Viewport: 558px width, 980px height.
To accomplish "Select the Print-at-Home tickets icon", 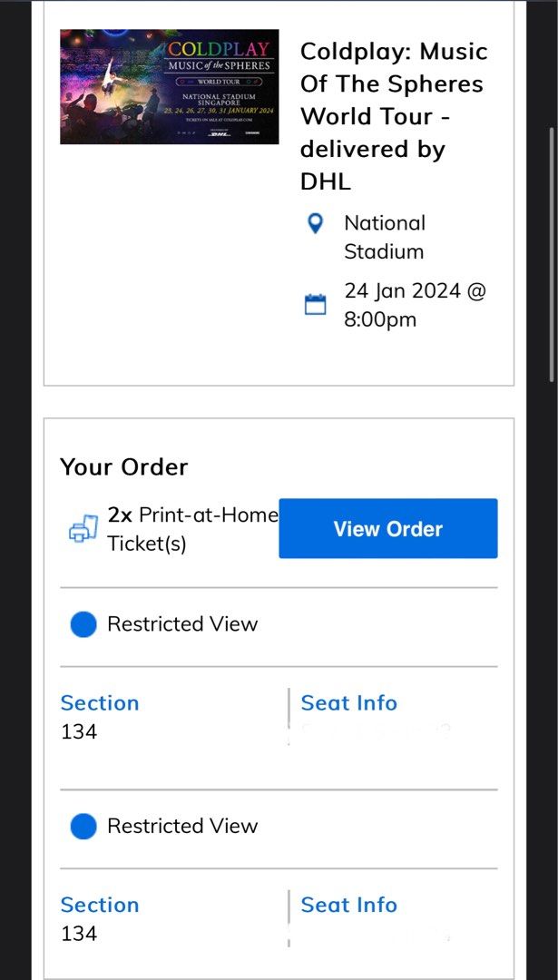I will pyautogui.click(x=81, y=527).
